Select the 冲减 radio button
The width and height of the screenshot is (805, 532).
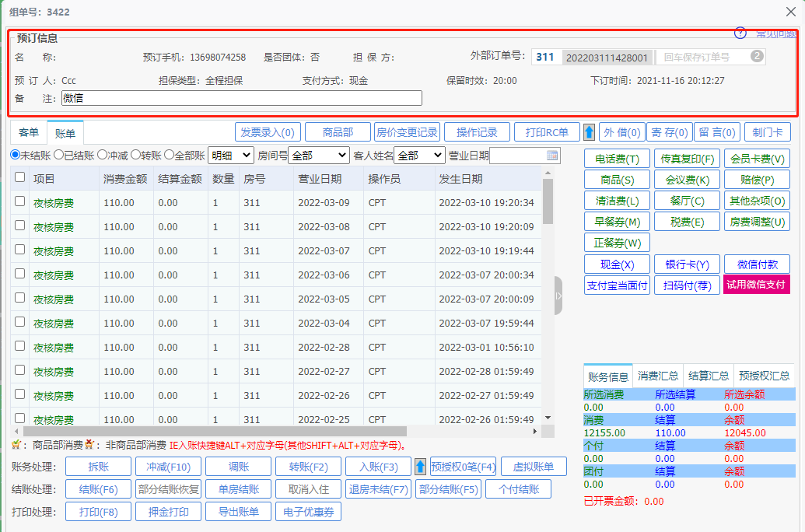102,155
